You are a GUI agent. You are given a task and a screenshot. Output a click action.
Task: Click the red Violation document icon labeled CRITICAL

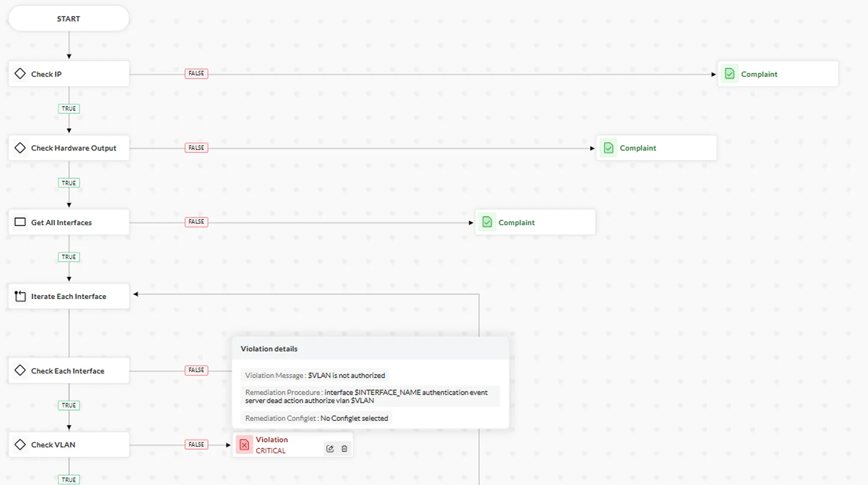tap(244, 445)
